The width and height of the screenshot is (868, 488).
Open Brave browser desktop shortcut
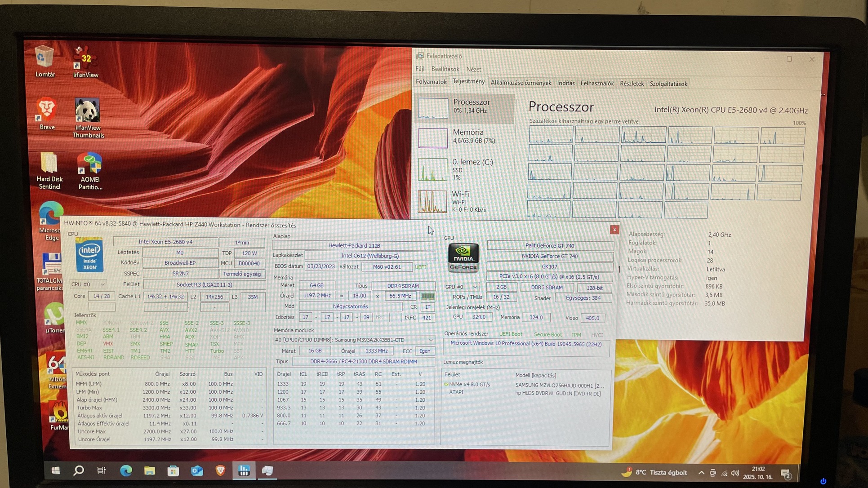pos(47,112)
